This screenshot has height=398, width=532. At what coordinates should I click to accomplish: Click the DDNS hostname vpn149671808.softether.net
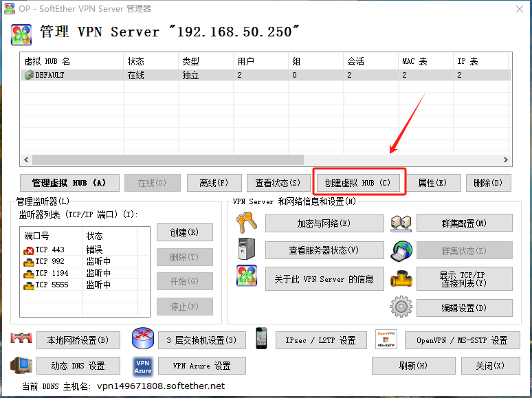(161, 386)
